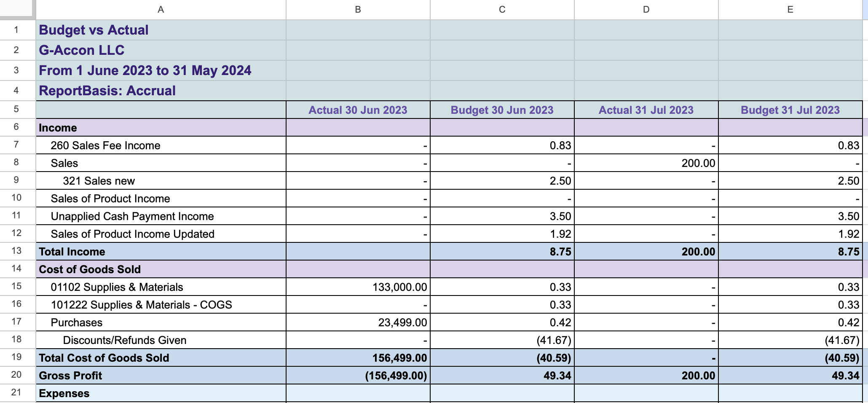The width and height of the screenshot is (868, 403).
Task: Select column E header
Action: [790, 9]
